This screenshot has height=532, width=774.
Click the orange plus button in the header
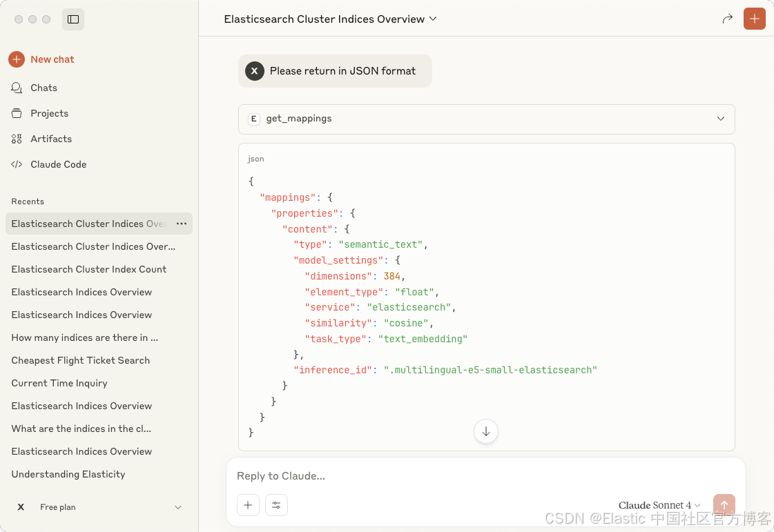(754, 19)
